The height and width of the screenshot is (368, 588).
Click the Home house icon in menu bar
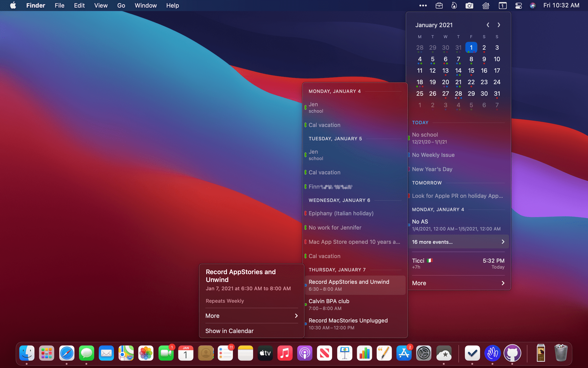(x=486, y=5)
